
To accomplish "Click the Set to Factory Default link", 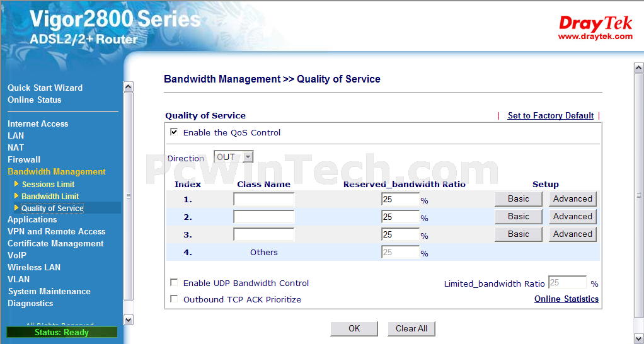I will pyautogui.click(x=551, y=116).
